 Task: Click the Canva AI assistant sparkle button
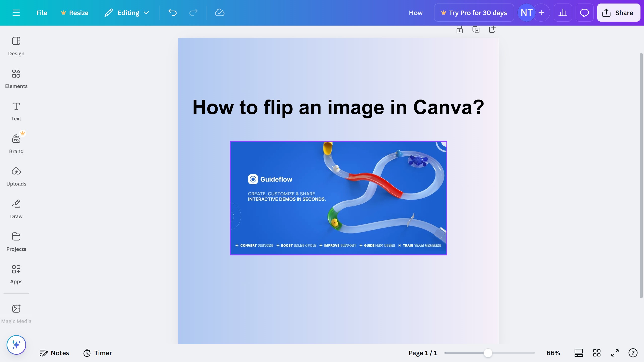[x=16, y=345]
